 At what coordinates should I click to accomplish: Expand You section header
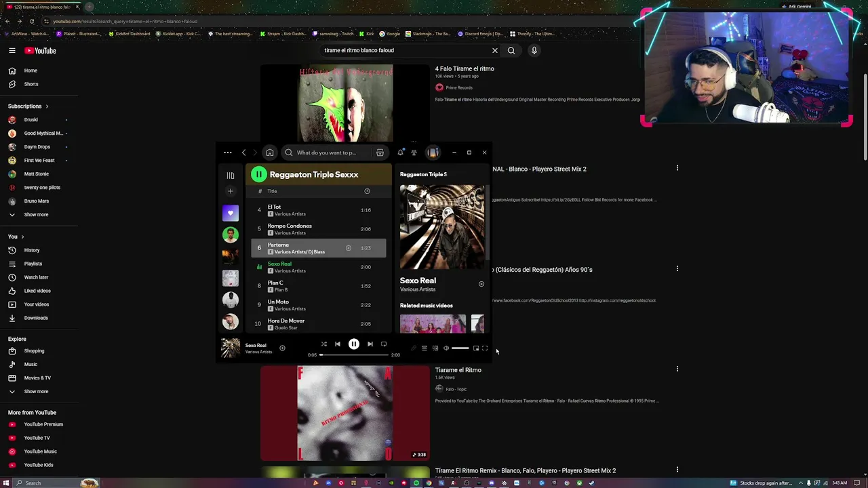(16, 237)
